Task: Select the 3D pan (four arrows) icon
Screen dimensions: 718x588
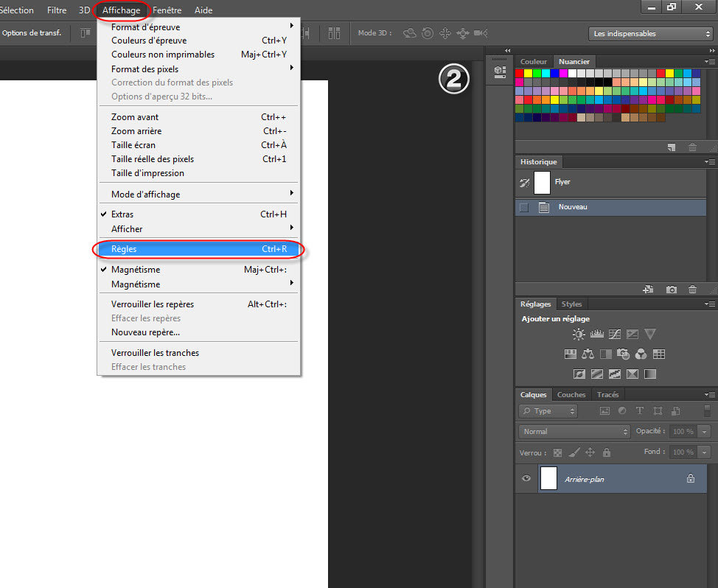Action: [x=445, y=33]
